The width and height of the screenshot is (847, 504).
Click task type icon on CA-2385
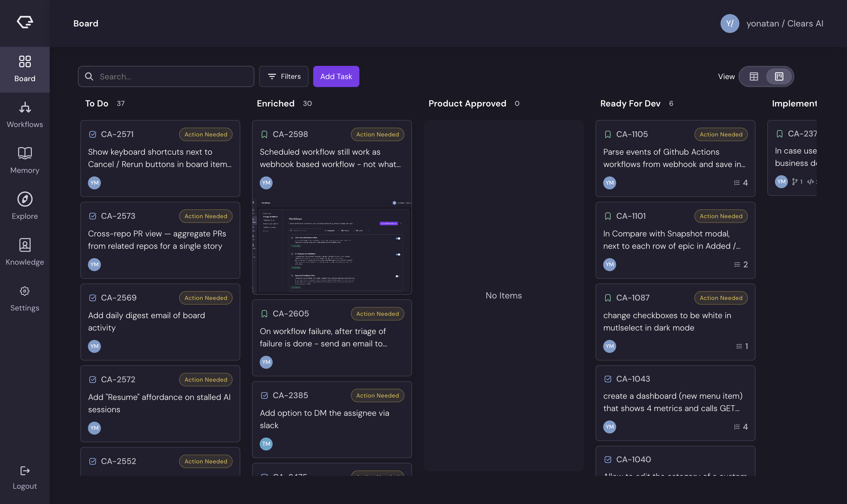pyautogui.click(x=264, y=395)
